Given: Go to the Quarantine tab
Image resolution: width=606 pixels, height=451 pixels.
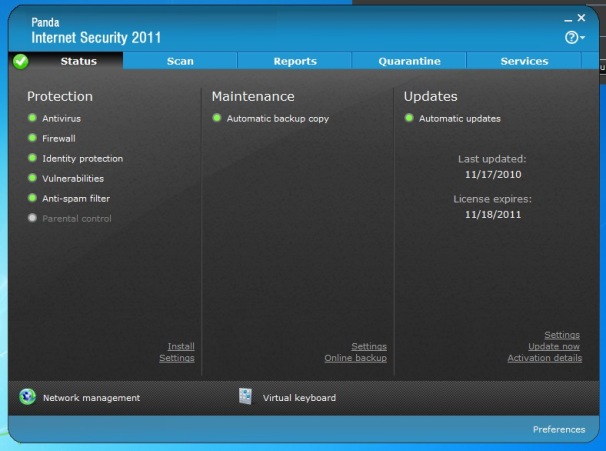Looking at the screenshot, I should pyautogui.click(x=409, y=61).
